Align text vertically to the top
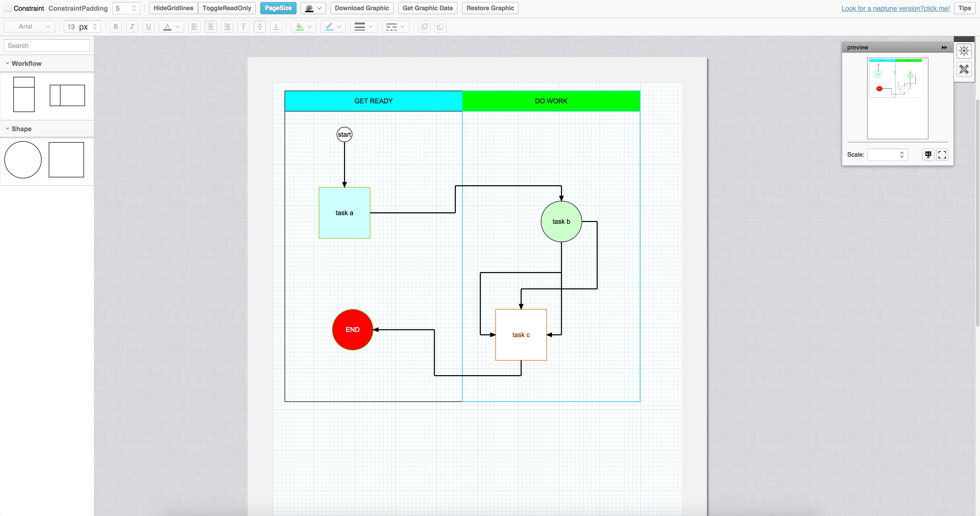 (x=243, y=27)
